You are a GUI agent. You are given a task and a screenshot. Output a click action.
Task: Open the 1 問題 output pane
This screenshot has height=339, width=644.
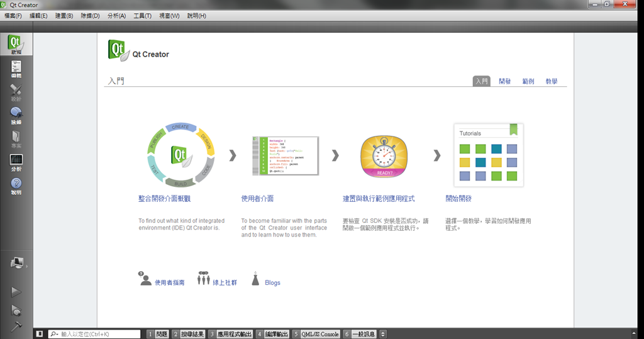coord(158,334)
